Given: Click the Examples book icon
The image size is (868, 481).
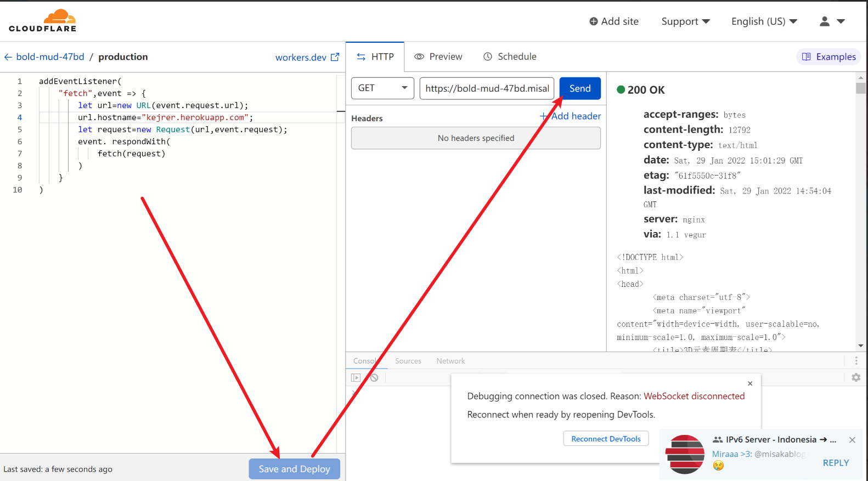Looking at the screenshot, I should (x=807, y=56).
